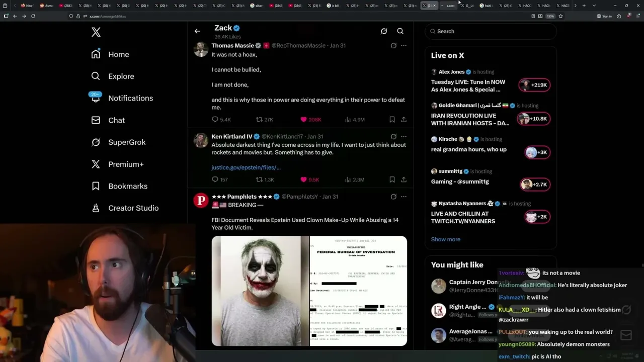Reload the page in the browser
Viewport: 644px width, 362px height.
click(33, 16)
